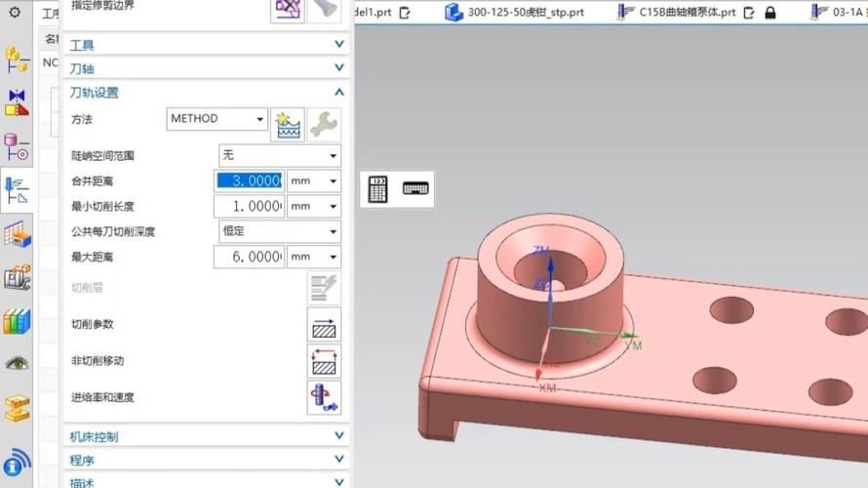Open the bookshelf library icon in sidebar
The image size is (868, 488).
(17, 320)
